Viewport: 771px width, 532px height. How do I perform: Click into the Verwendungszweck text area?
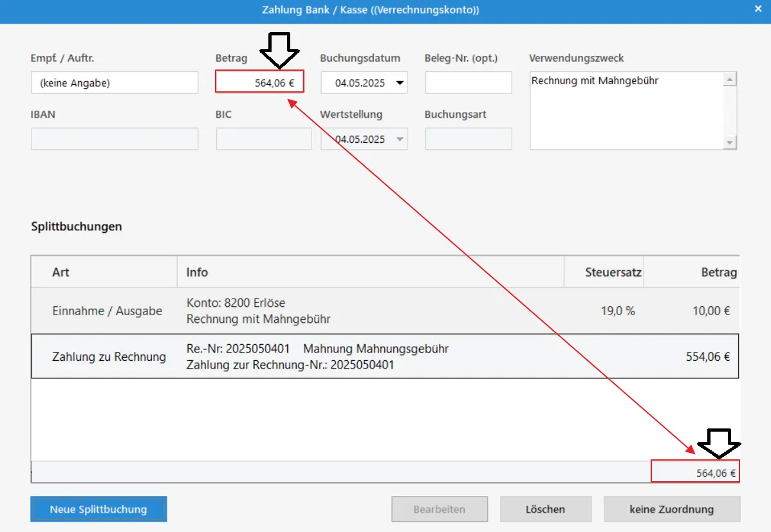tap(626, 111)
